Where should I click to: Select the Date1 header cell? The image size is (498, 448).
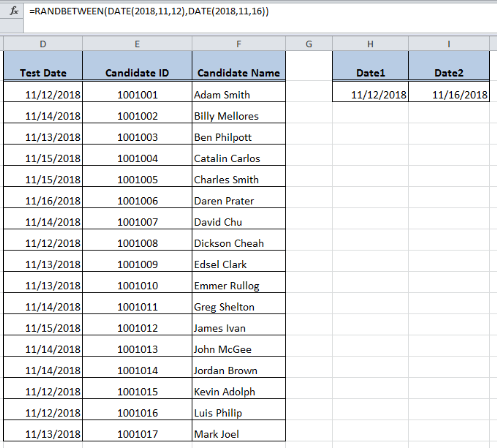click(370, 66)
